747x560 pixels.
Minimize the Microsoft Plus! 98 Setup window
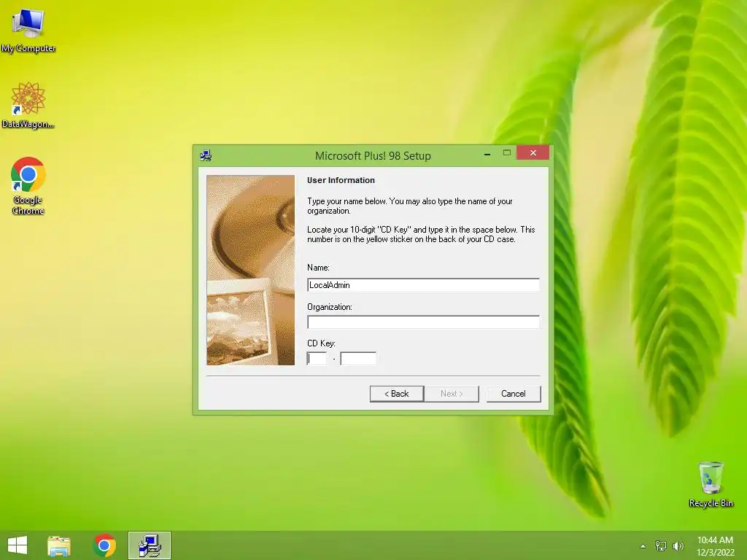click(x=487, y=153)
